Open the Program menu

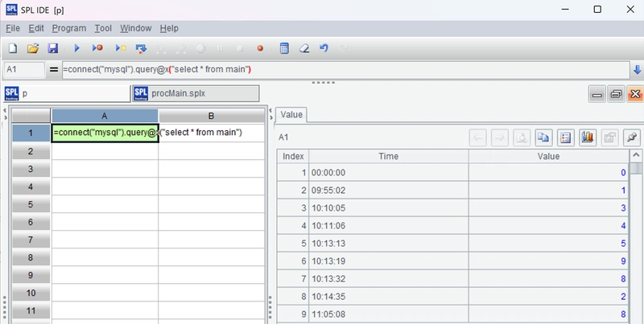69,28
